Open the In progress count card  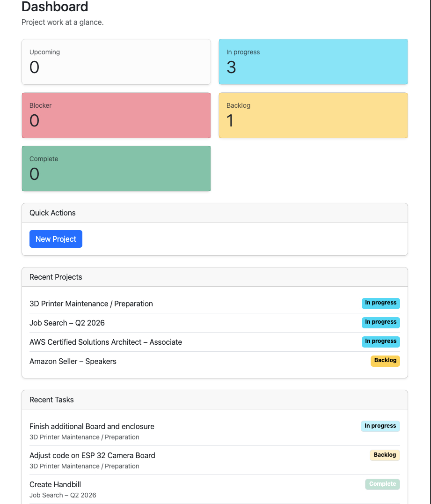click(x=313, y=61)
